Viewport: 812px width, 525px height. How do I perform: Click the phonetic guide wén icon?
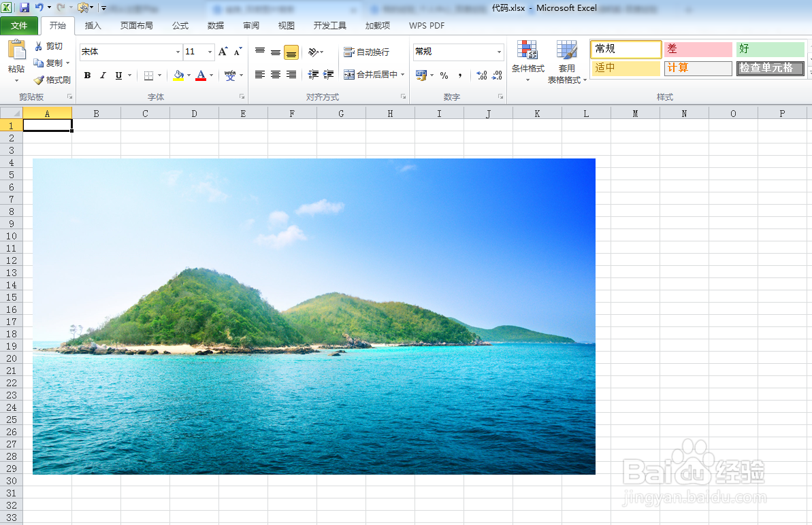click(x=231, y=75)
